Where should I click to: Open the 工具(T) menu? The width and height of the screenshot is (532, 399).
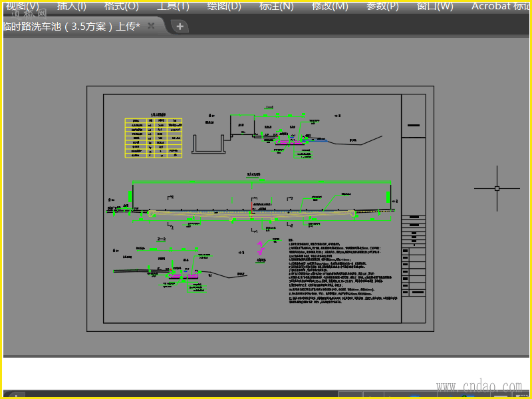[x=173, y=6]
